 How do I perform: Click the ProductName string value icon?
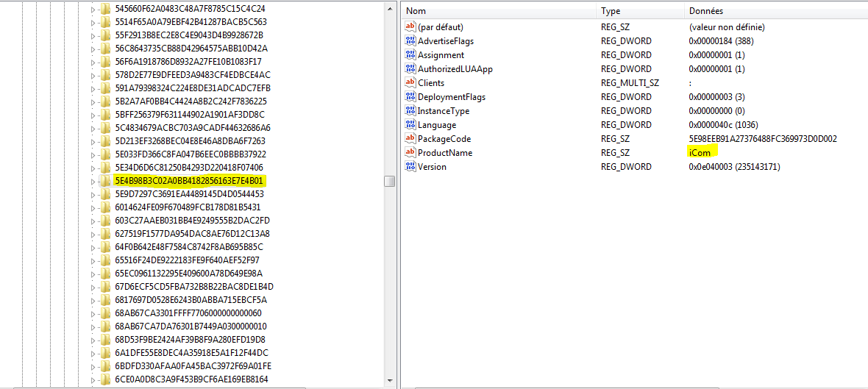point(410,153)
